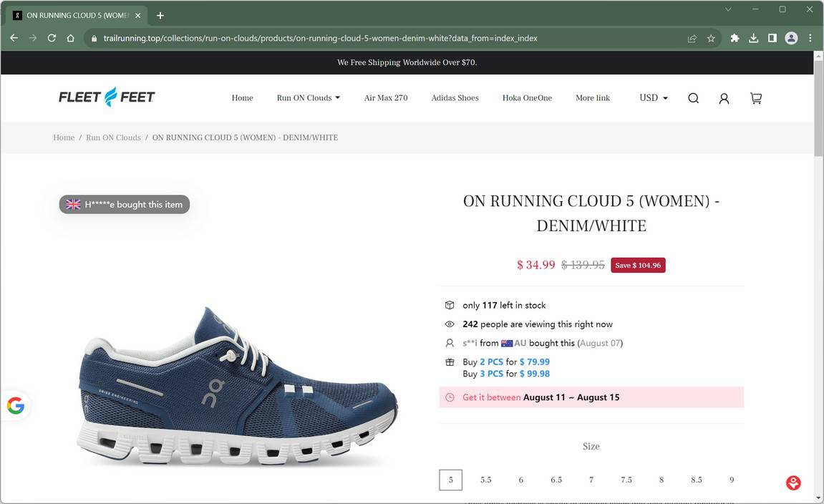This screenshot has width=824, height=504.
Task: Open a new browser tab
Action: point(160,16)
